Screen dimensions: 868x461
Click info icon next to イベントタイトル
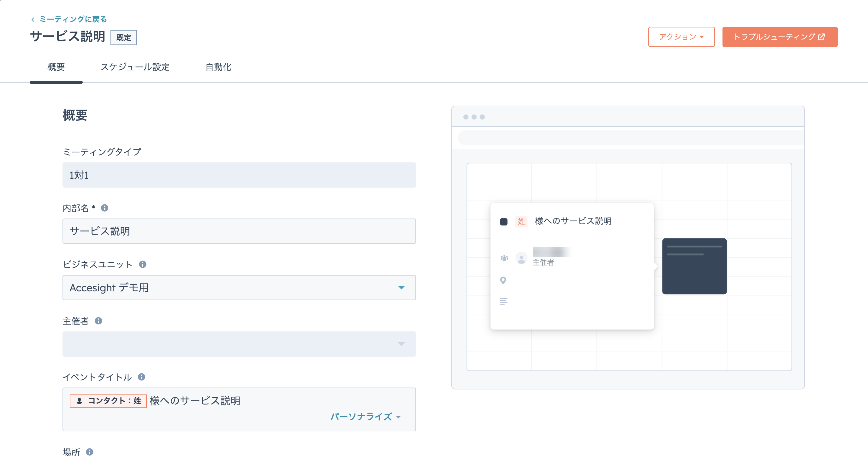coord(141,377)
